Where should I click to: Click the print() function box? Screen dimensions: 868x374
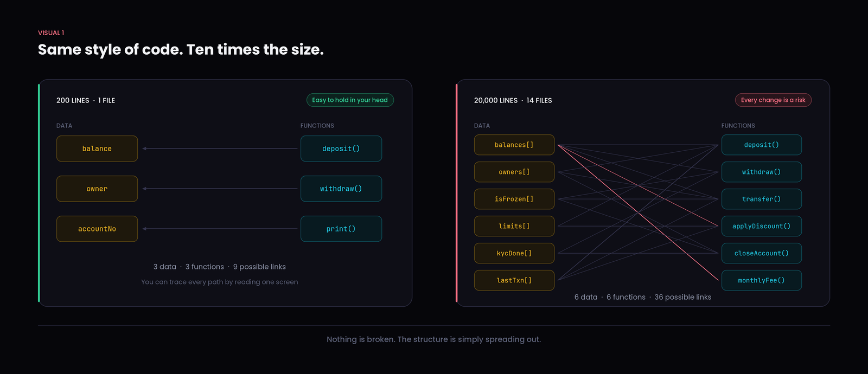341,229
